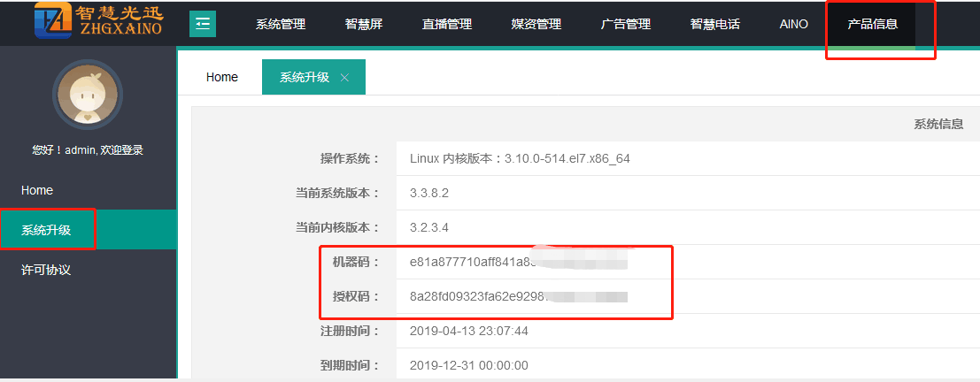Toggle the sidebar collapse hamburger button
The height and width of the screenshot is (382, 980).
tap(203, 24)
